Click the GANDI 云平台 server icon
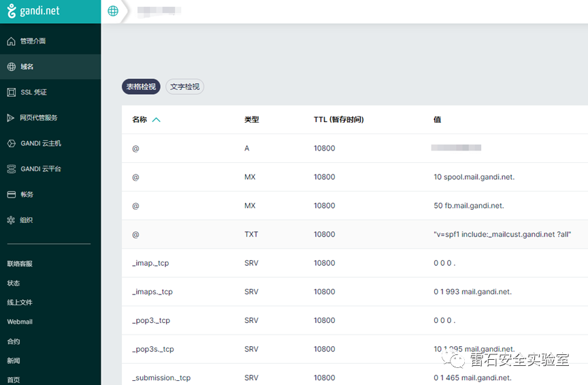 point(12,168)
